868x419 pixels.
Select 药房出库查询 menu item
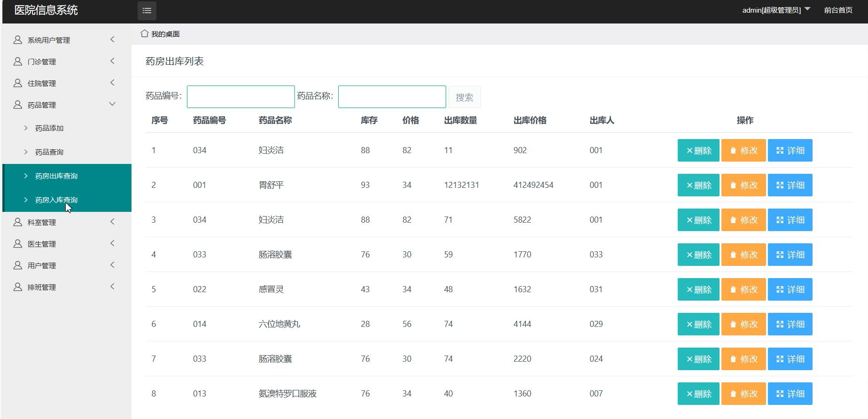pyautogui.click(x=67, y=176)
